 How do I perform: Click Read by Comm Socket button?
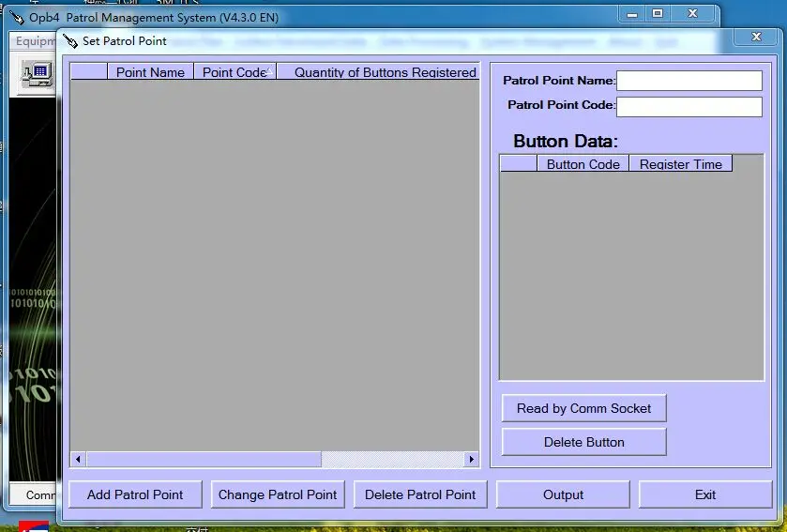pos(583,408)
